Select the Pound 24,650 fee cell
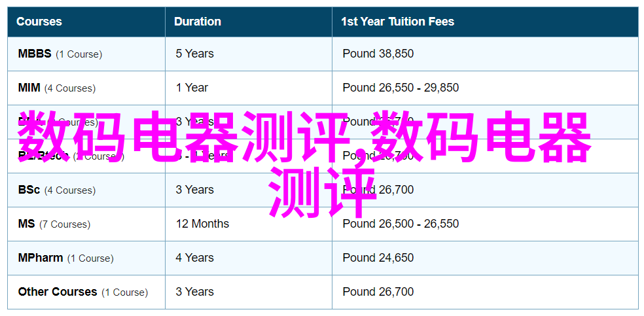 (378, 258)
